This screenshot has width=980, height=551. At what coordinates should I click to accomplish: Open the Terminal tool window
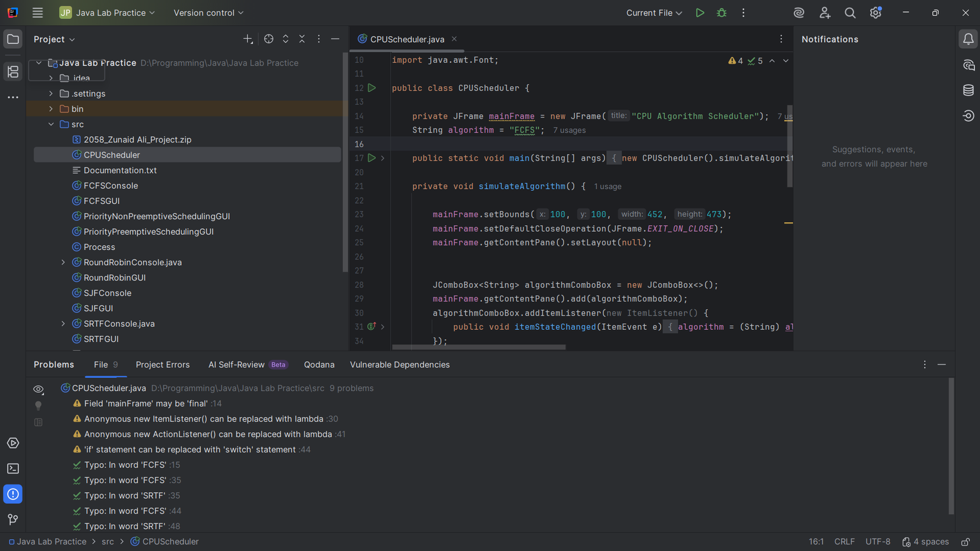point(12,468)
